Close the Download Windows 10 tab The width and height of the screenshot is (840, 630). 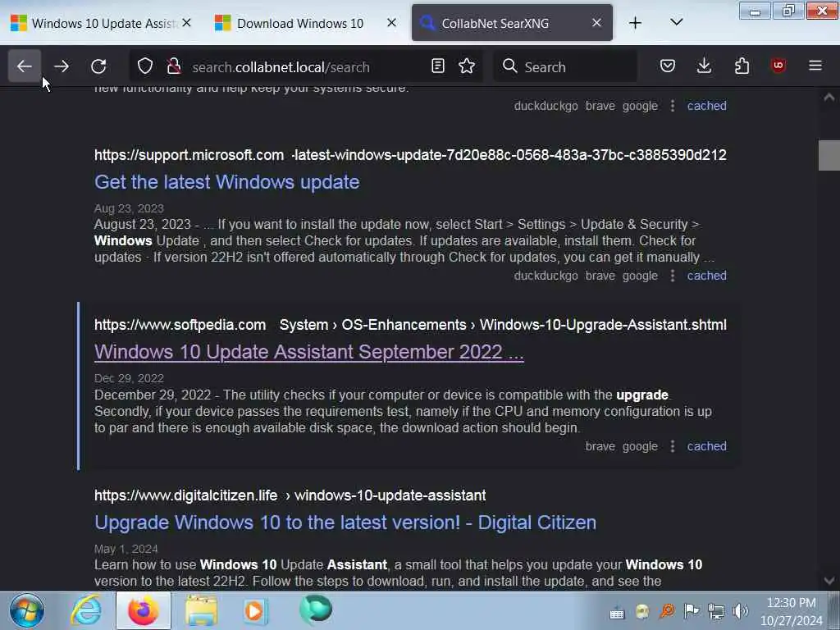(391, 23)
